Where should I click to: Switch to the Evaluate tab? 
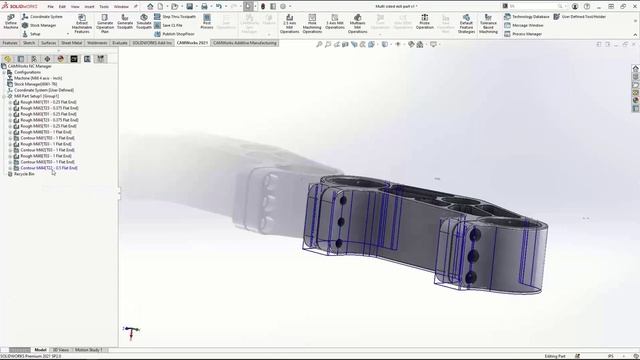click(120, 43)
